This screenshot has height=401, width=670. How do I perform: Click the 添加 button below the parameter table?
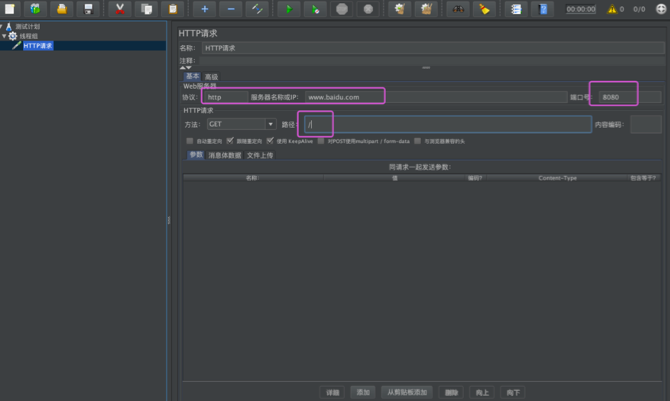[x=364, y=392]
